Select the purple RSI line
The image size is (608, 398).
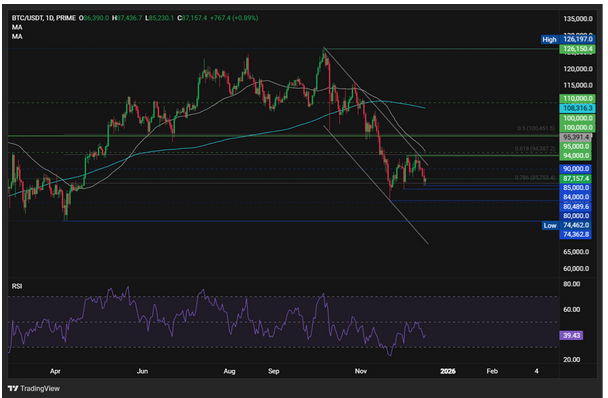point(217,306)
